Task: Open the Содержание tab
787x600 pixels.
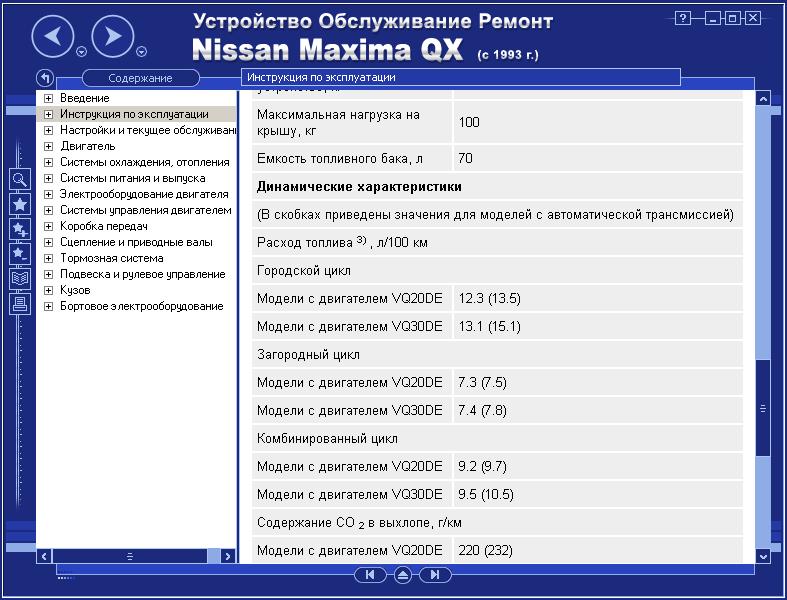Action: pos(141,78)
